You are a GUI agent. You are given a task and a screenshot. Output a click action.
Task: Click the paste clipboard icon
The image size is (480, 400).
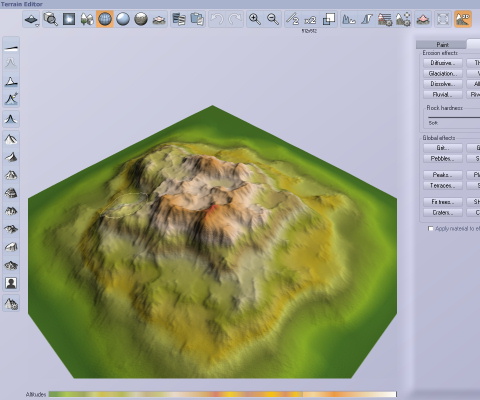tap(197, 19)
